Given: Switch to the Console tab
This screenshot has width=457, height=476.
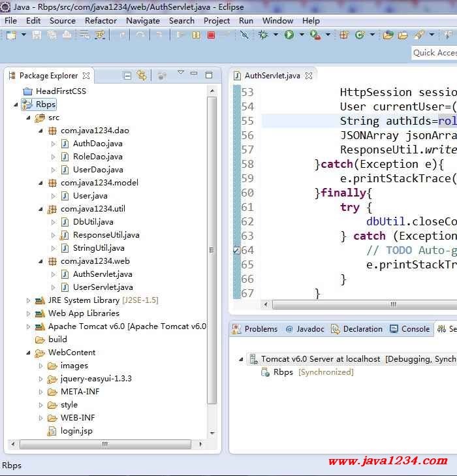Looking at the screenshot, I should tap(409, 329).
